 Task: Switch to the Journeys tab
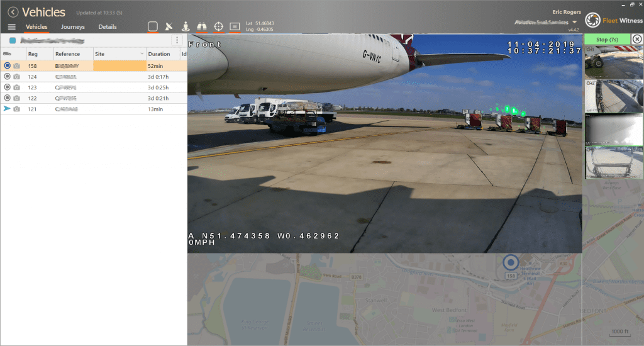click(73, 26)
